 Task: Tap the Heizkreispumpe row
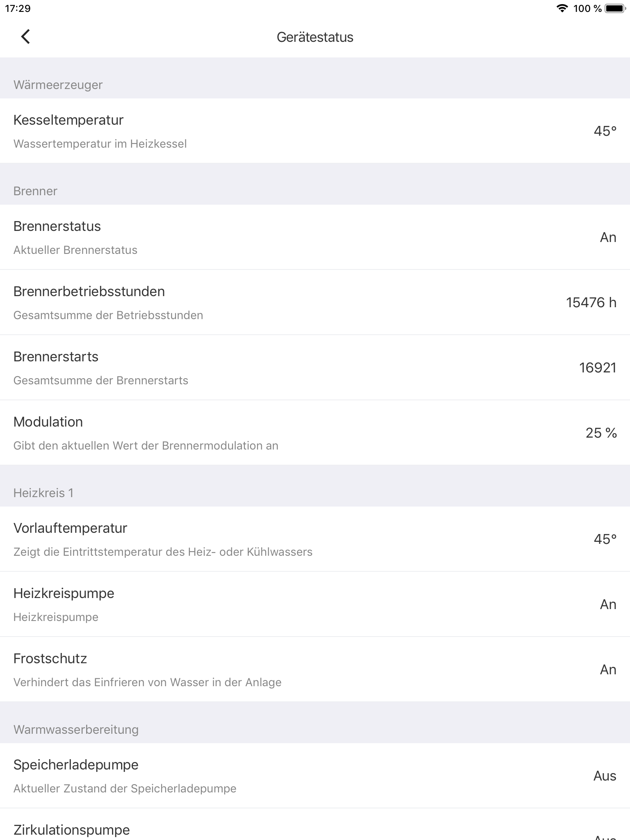[x=315, y=604]
